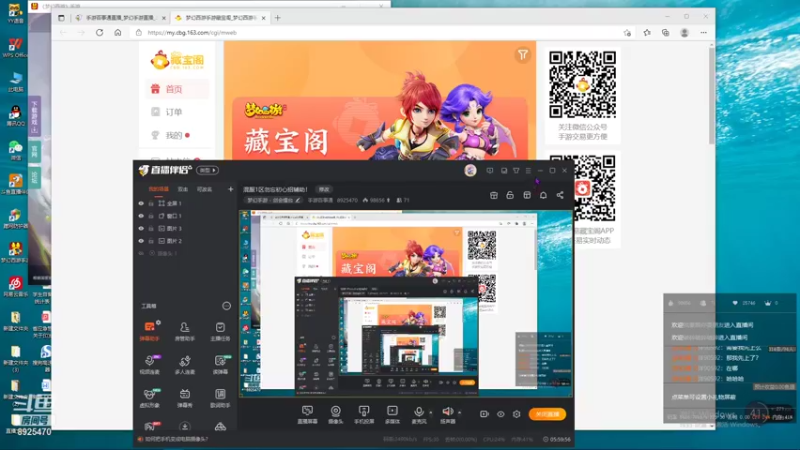The image size is (800, 450).
Task: Open 首页 in 藏宝阁 sidebar
Action: [x=177, y=89]
